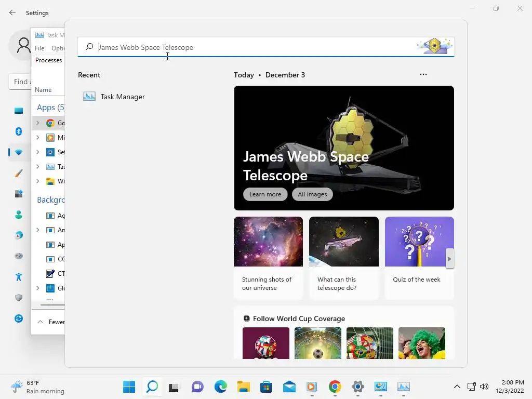Expand the Settings process row in Task Manager
The height and width of the screenshot is (399, 532).
pos(37,152)
